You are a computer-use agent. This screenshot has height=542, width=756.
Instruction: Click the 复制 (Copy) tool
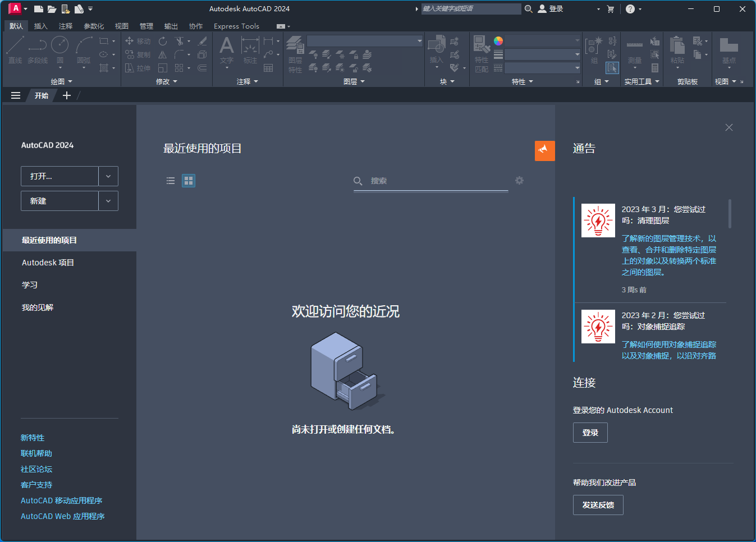click(138, 54)
